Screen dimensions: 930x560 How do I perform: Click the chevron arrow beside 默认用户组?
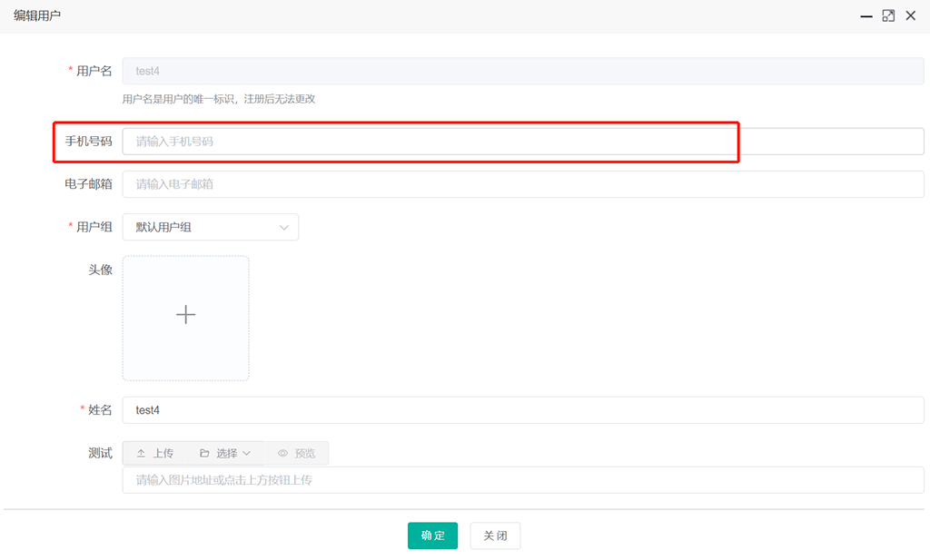[284, 227]
